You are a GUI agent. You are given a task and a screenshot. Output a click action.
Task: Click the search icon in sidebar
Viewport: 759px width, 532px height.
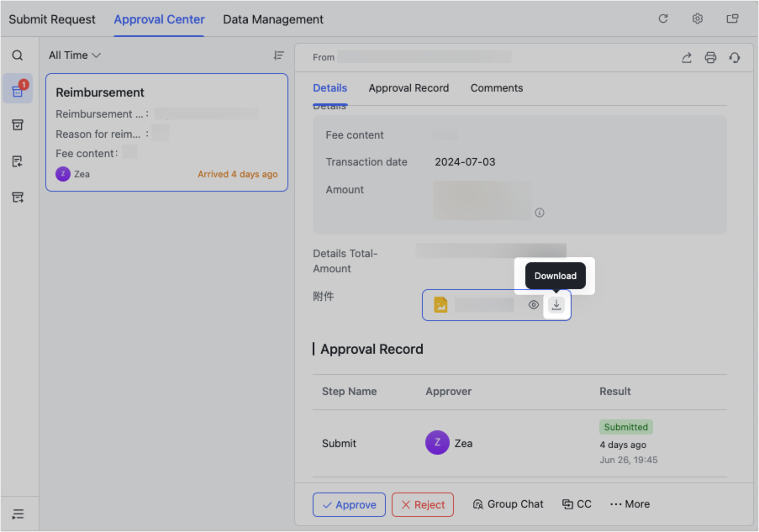[x=18, y=55]
